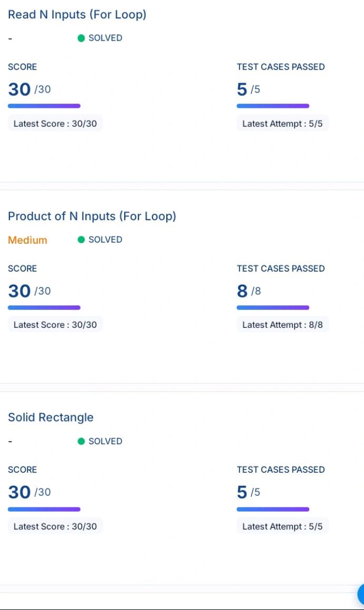The height and width of the screenshot is (610, 364).
Task: Open the Solid Rectangle problem title
Action: click(x=50, y=417)
